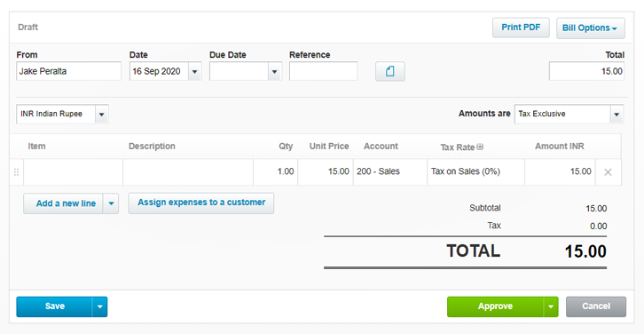Open the Date calendar dropdown arrow
Screen dimensions: 644x334
point(194,72)
